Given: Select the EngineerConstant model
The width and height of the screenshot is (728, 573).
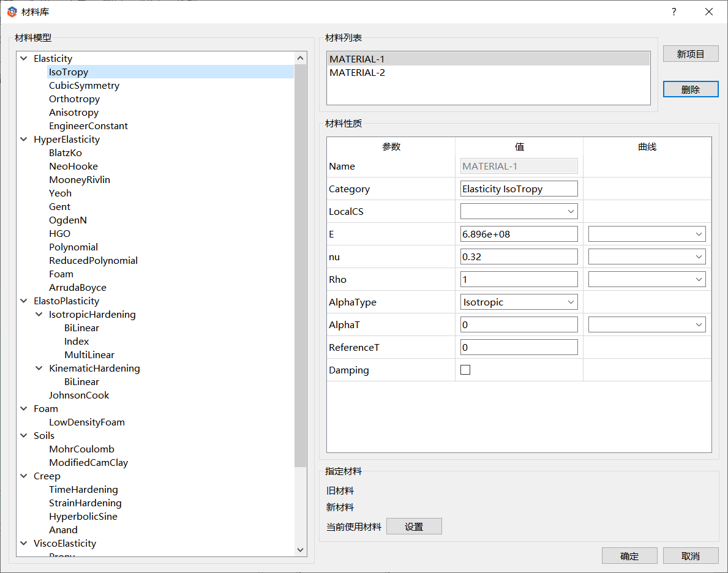Looking at the screenshot, I should coord(88,126).
